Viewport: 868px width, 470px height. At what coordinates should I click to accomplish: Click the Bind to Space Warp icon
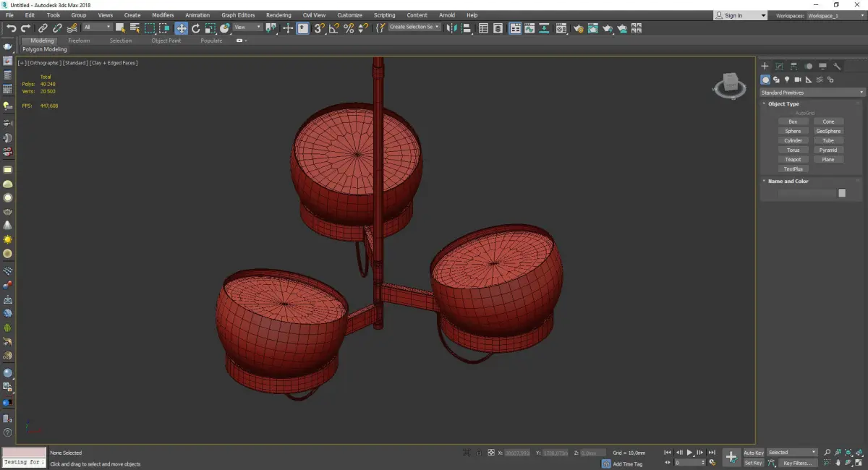coord(72,28)
